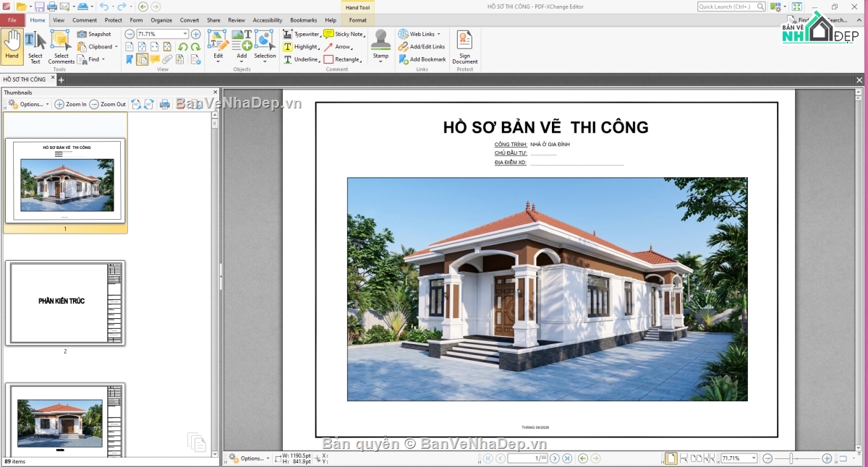The width and height of the screenshot is (868, 467).
Task: Click Zoom Out in Thumbnails pane
Action: coord(108,104)
